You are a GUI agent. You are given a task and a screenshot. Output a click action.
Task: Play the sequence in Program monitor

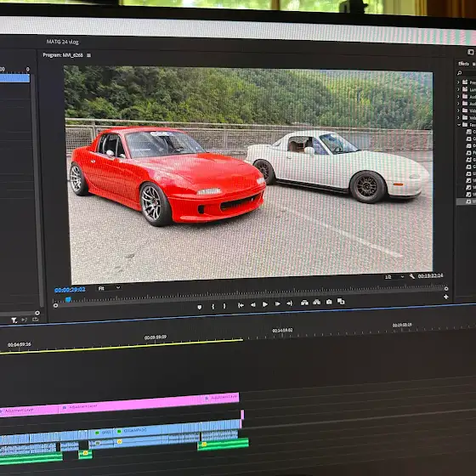click(265, 304)
